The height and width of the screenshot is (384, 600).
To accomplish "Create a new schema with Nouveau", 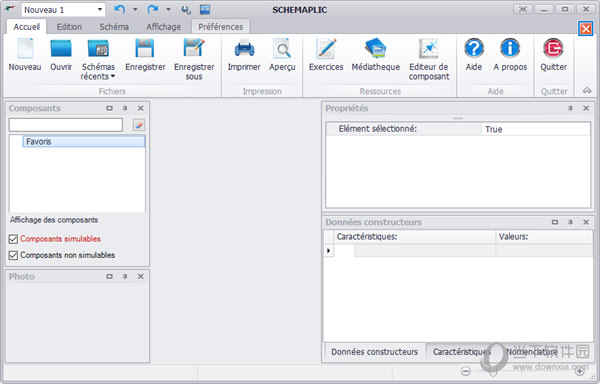I will [x=25, y=55].
